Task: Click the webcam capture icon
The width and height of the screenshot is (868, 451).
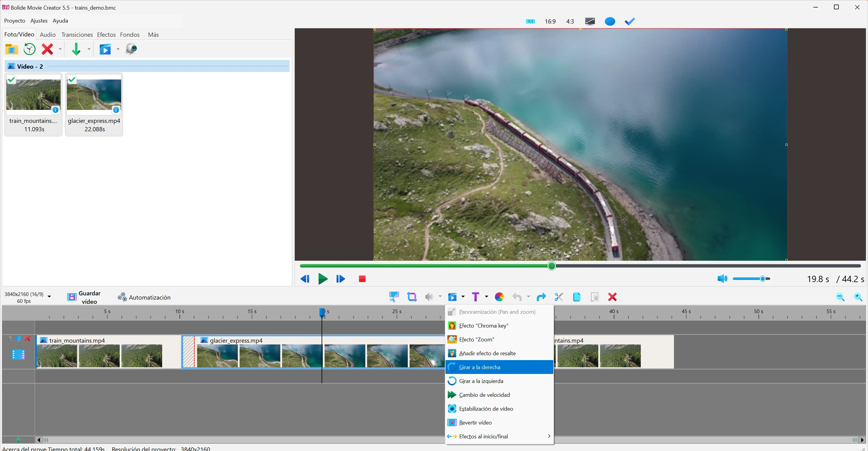Action: pos(131,49)
